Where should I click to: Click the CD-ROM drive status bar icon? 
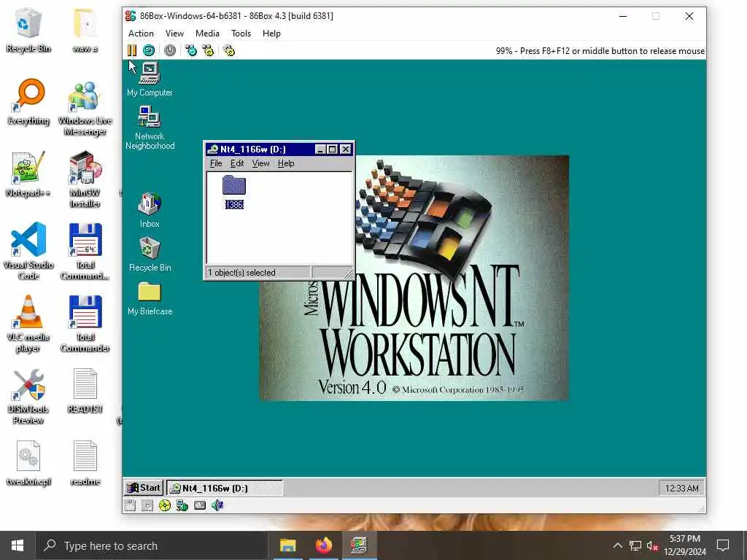coord(165,506)
